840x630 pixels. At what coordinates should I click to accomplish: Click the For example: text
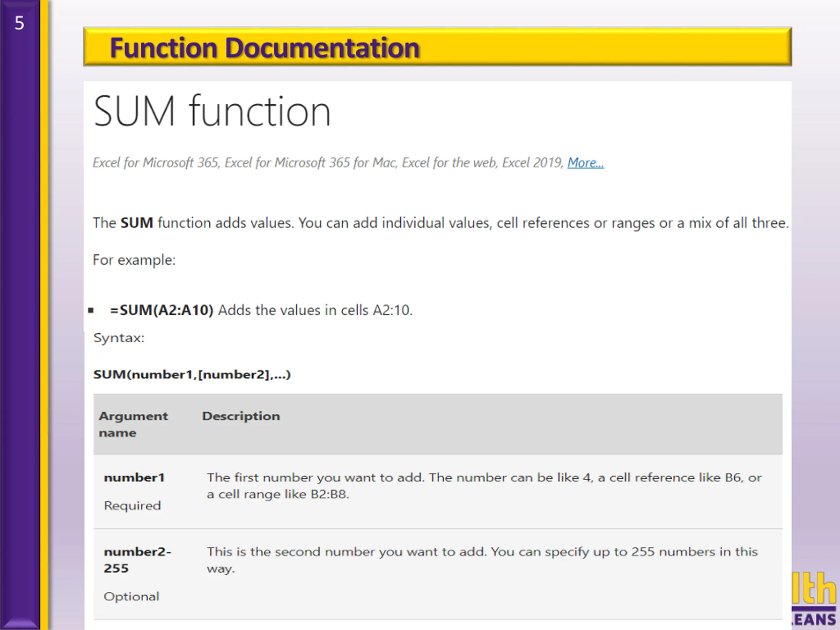134,261
